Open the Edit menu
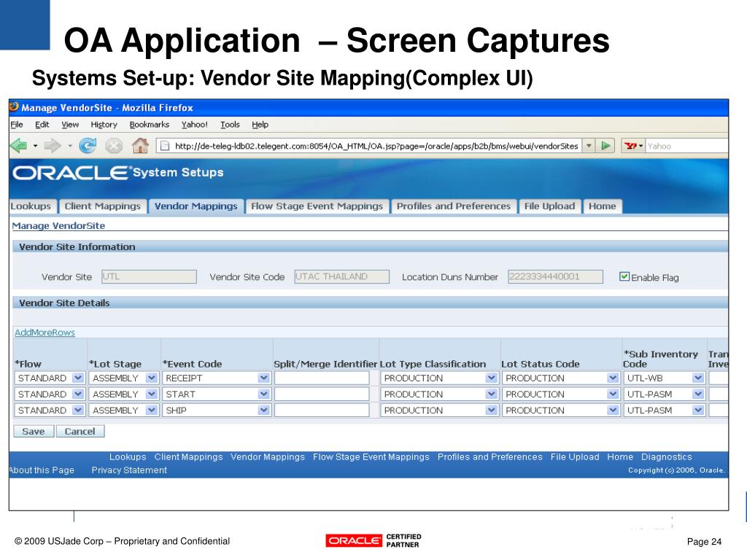747x560 pixels. click(x=42, y=125)
